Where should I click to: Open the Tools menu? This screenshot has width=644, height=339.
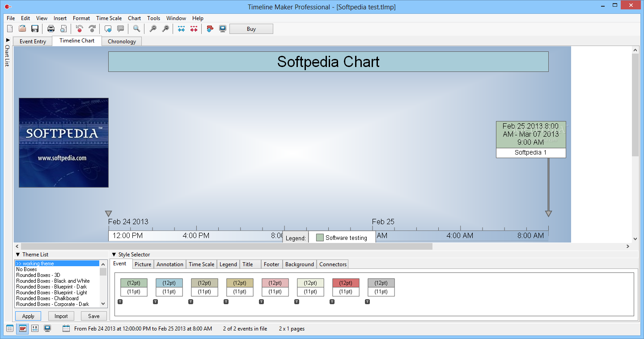pyautogui.click(x=153, y=18)
